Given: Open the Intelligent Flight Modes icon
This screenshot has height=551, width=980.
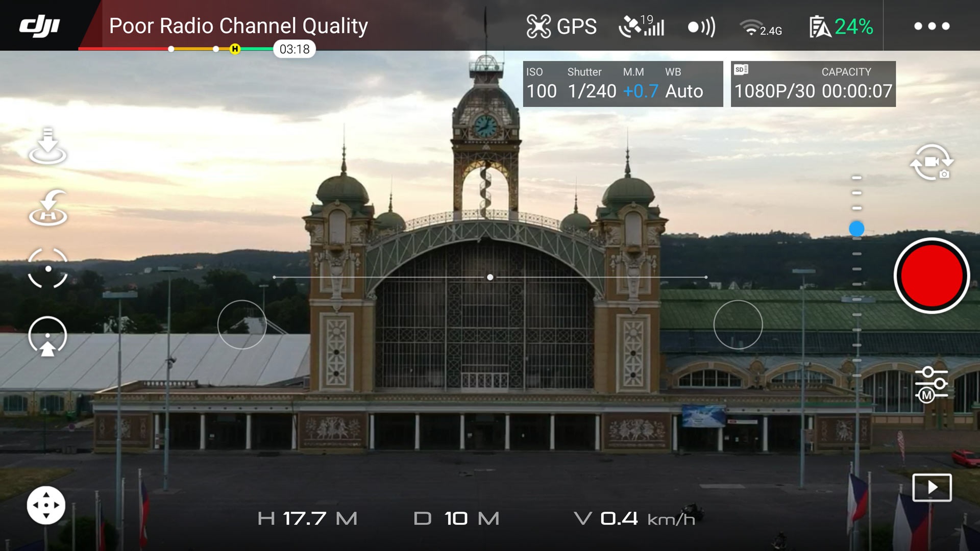Looking at the screenshot, I should click(x=48, y=336).
